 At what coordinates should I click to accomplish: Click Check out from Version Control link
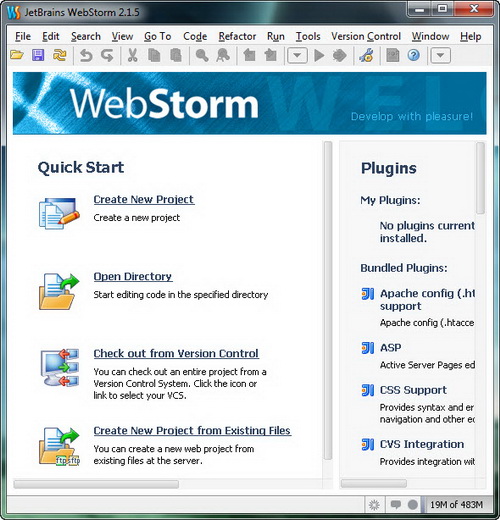176,353
